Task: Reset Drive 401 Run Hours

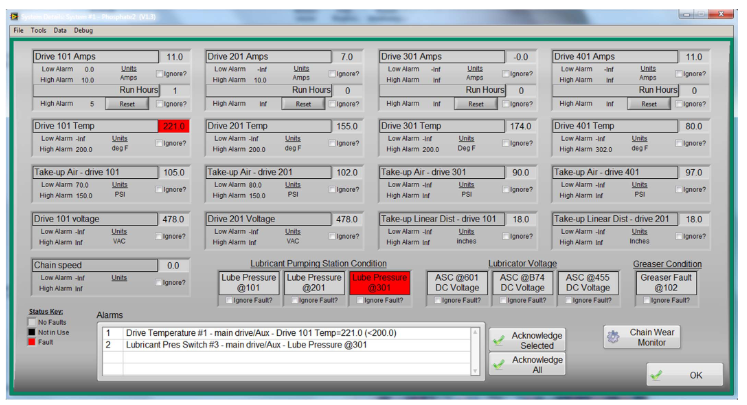Action: (x=649, y=104)
